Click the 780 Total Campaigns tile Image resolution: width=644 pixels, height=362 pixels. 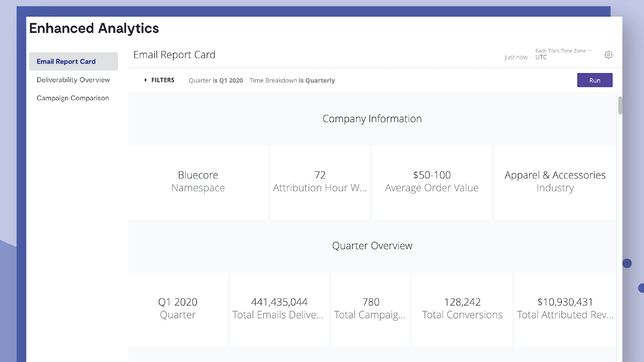click(x=371, y=309)
